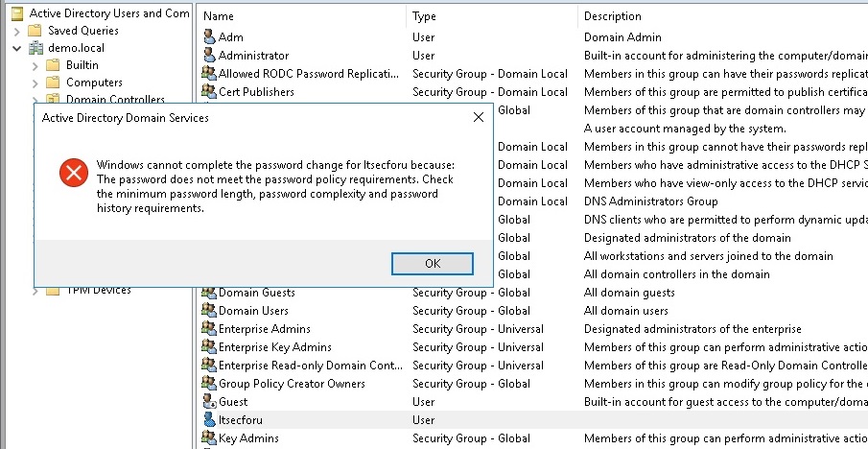Select Domain Controllers in the tree
Image resolution: width=868 pixels, height=449 pixels.
tap(115, 100)
